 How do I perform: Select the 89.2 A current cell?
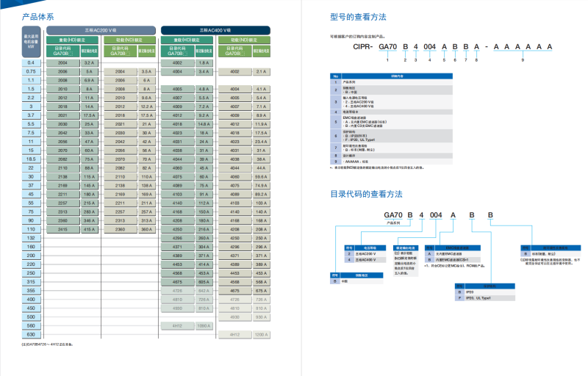262,195
